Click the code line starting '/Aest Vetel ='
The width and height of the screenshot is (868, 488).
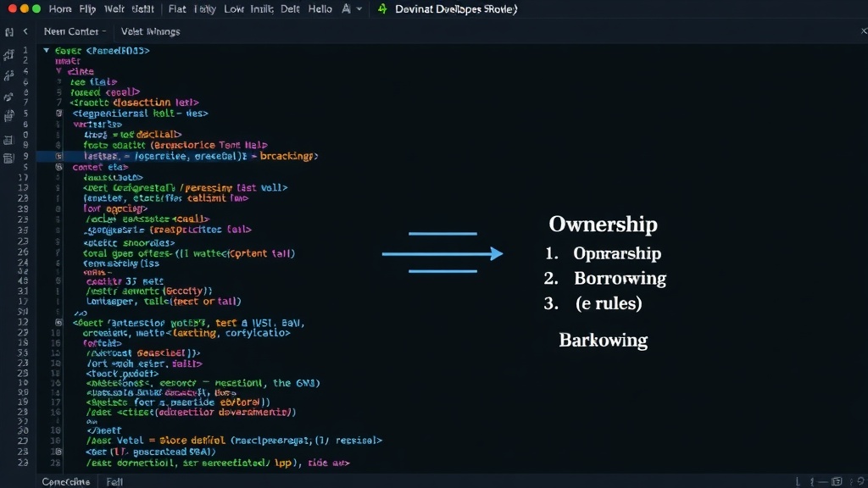tap(234, 441)
